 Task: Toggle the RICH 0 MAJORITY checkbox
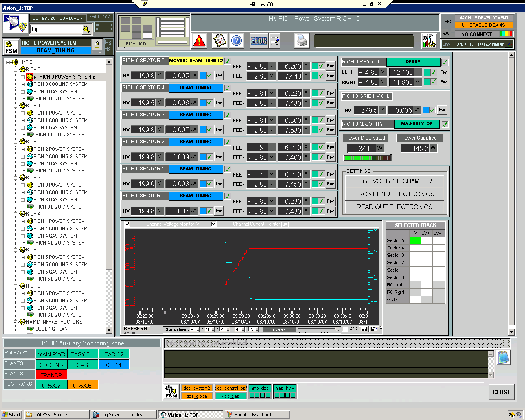[x=445, y=124]
